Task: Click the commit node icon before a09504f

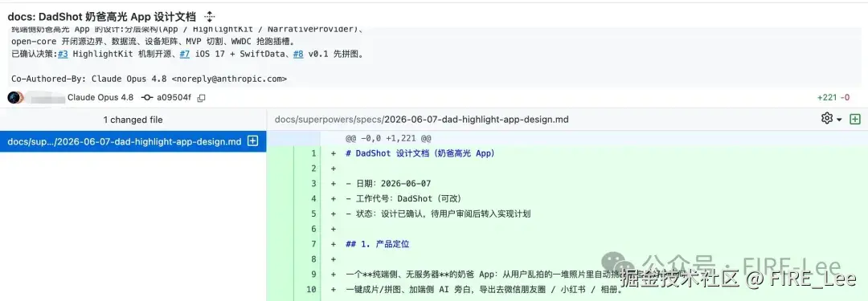Action: coord(147,97)
